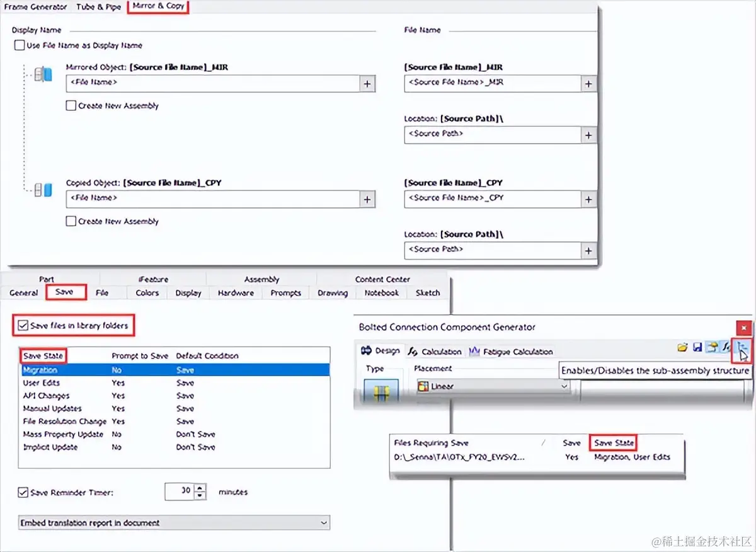
Task: Select the Migration row in save list
Action: 175,370
